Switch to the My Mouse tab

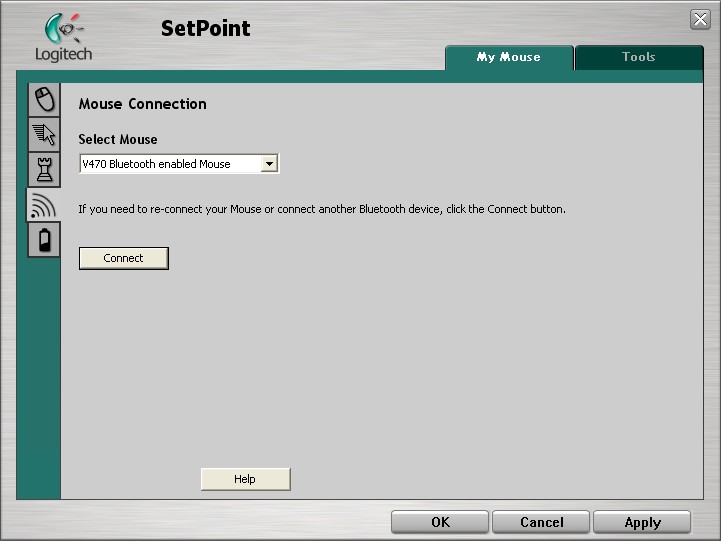(509, 57)
